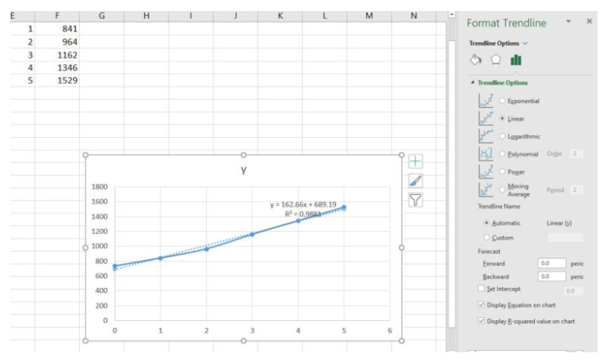Screen dimensions: 607x364
Task: Click the chart's right-middle resize handle
Action: 402,247
